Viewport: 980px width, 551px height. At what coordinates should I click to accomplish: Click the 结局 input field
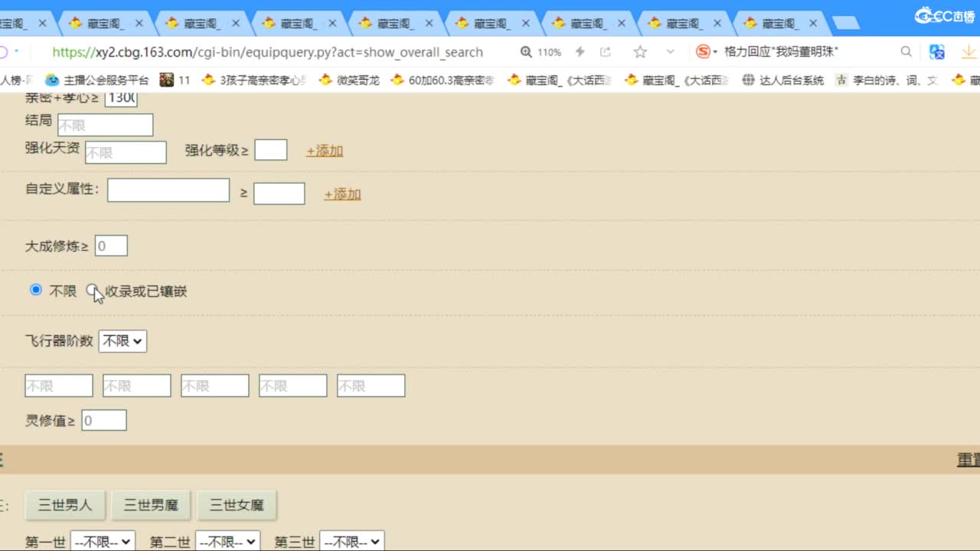click(106, 125)
